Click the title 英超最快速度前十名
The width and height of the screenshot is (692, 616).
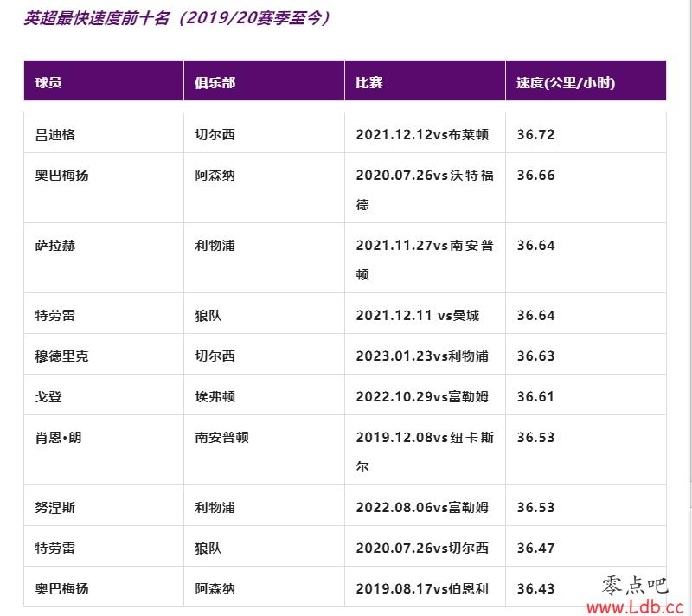pos(97,18)
